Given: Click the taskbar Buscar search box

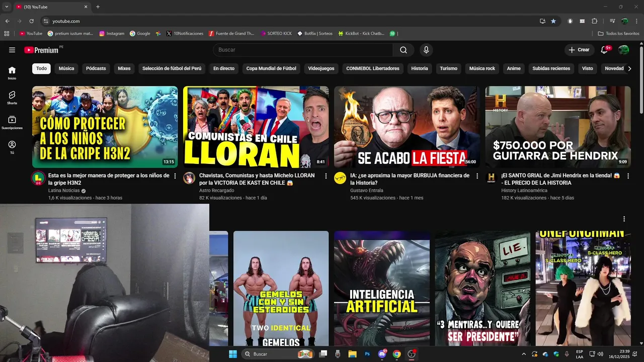Looking at the screenshot, I should click(278, 354).
